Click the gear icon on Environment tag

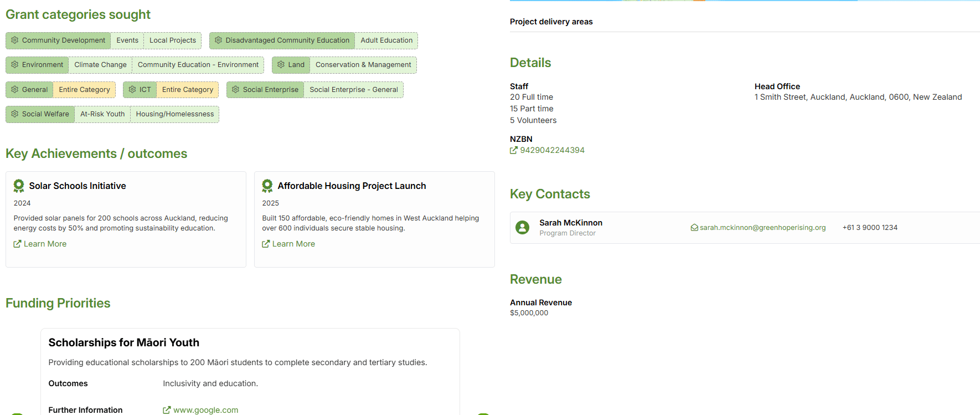15,65
